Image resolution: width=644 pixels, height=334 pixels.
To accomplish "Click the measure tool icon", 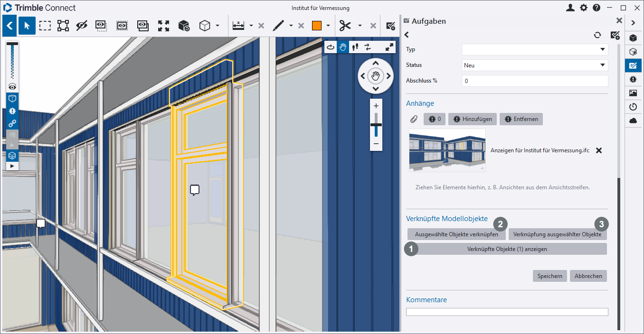I will [238, 26].
